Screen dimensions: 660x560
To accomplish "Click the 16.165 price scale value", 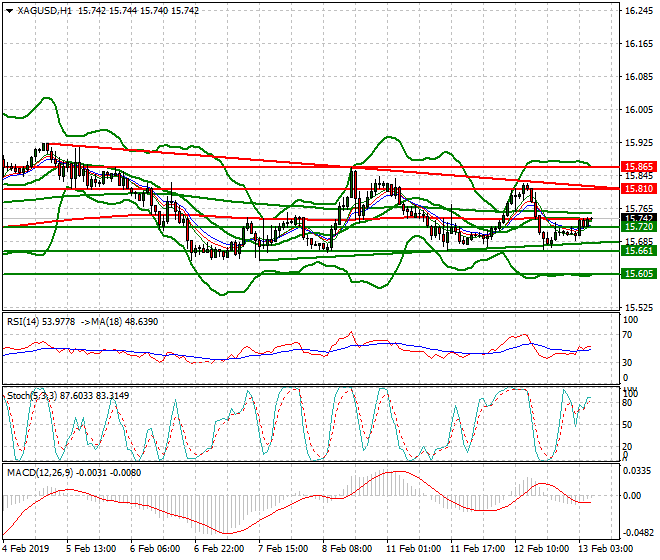I will [639, 44].
